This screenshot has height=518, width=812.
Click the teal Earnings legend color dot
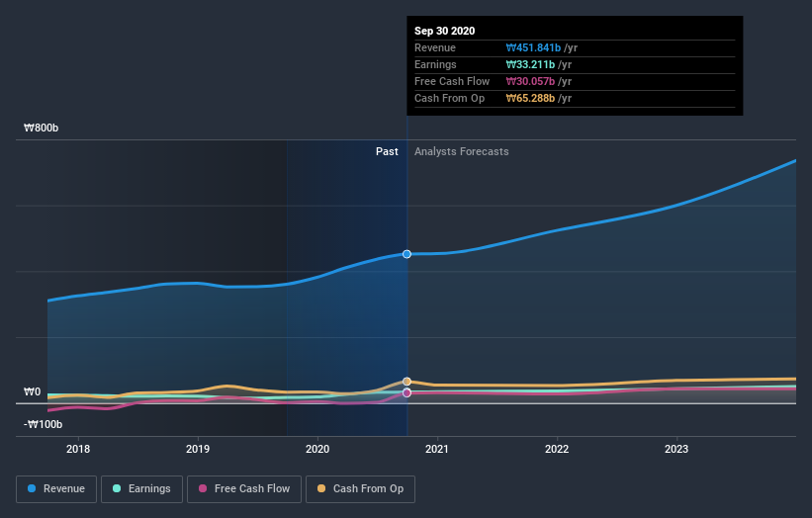point(117,488)
